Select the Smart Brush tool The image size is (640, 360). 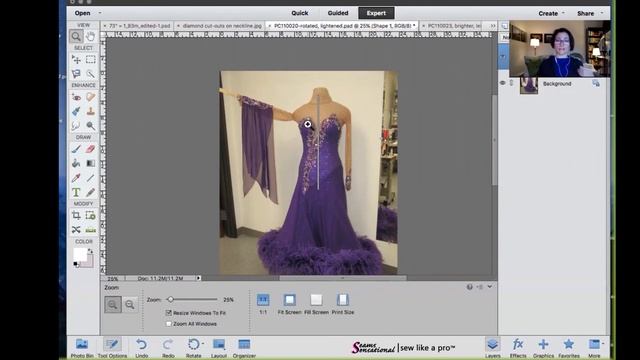pos(76,111)
